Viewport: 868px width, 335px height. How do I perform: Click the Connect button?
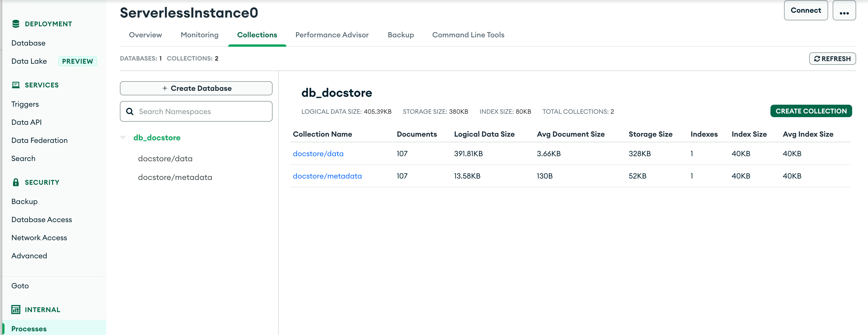[805, 10]
